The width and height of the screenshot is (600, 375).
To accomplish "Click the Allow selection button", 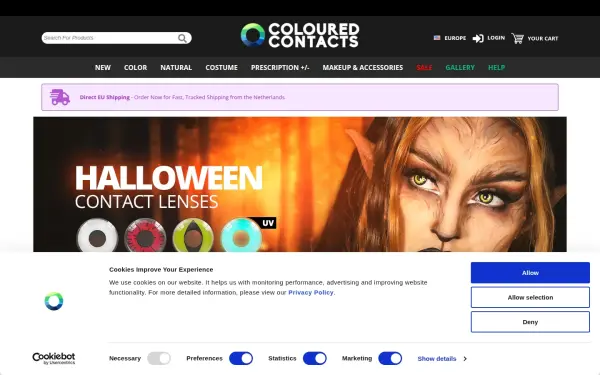I will coord(530,297).
